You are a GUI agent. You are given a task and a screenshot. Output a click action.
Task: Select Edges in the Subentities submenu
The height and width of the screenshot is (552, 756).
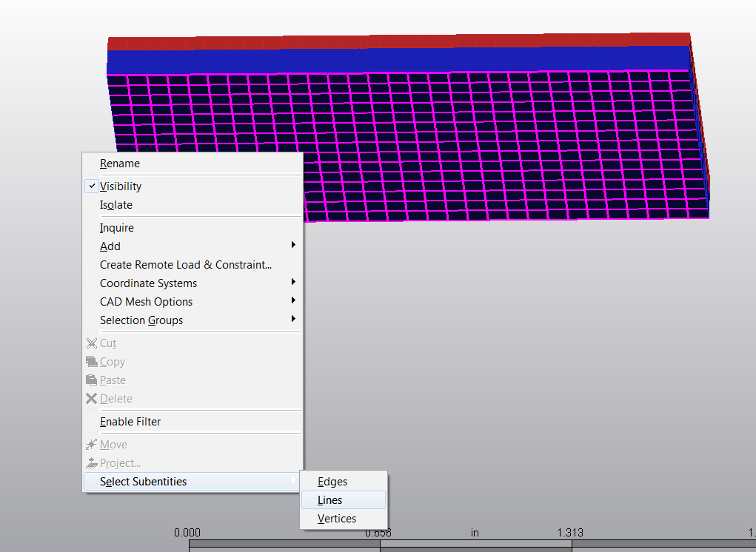(x=332, y=481)
